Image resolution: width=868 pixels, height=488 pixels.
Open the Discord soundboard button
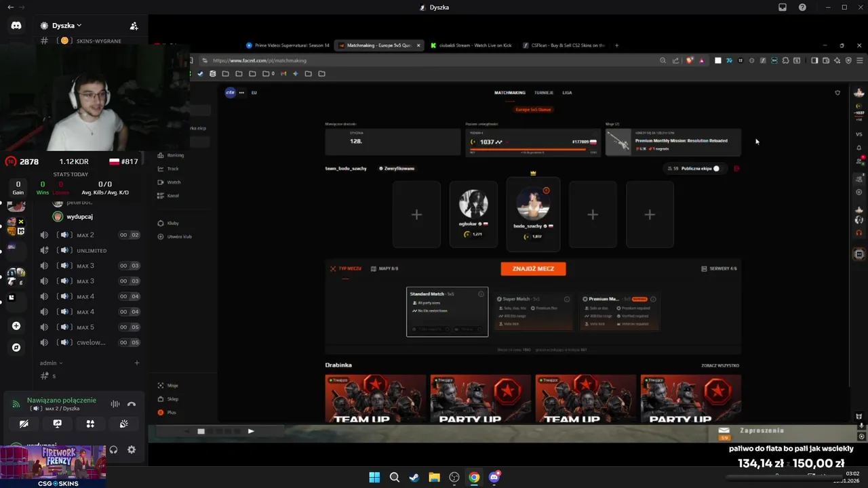tap(123, 424)
